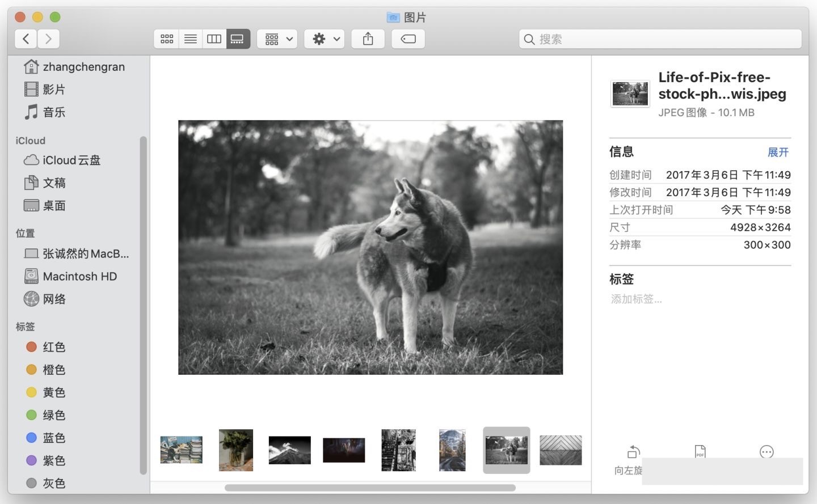The width and height of the screenshot is (817, 504).
Task: Click the Share toolbar icon
Action: point(368,39)
